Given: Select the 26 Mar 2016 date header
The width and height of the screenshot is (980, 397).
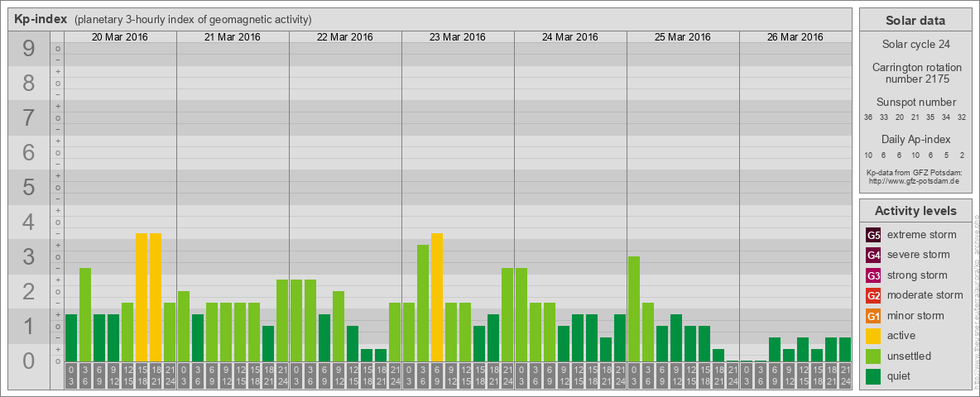Looking at the screenshot, I should (x=795, y=37).
